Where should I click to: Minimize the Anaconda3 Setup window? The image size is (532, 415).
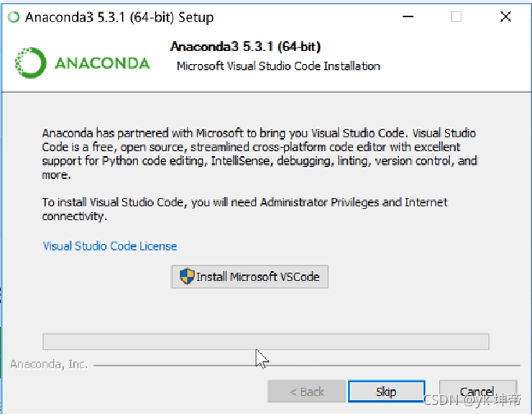click(408, 17)
